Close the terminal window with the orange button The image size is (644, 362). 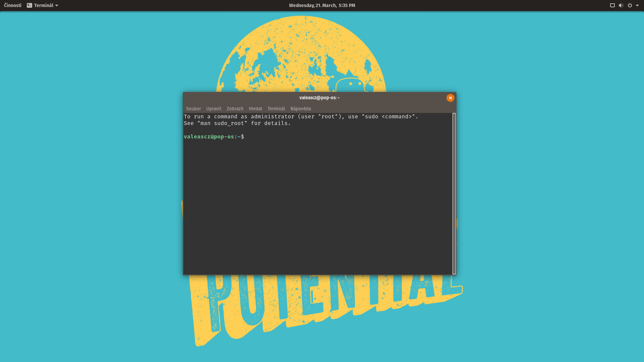pyautogui.click(x=450, y=98)
